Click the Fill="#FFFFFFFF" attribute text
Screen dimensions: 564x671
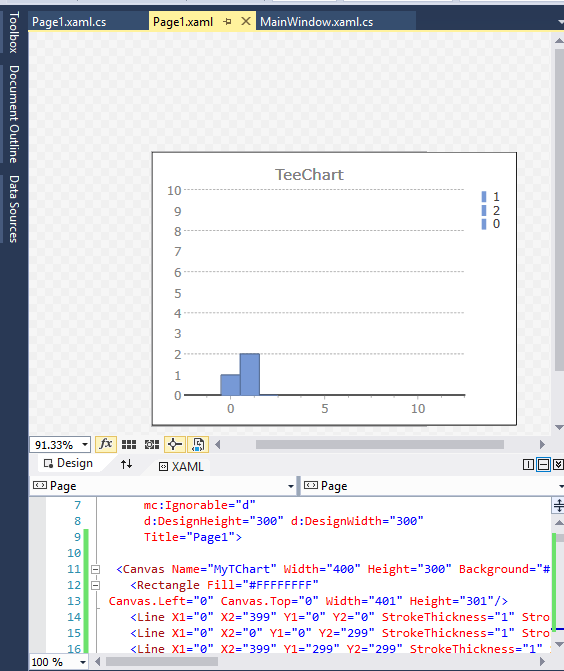coord(263,585)
